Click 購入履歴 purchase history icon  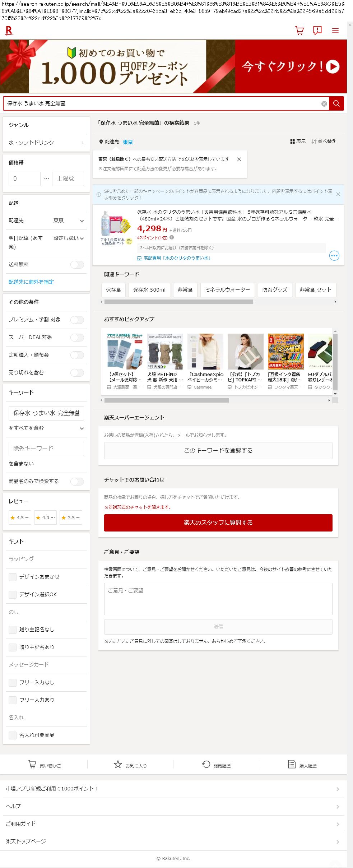pos(292,764)
